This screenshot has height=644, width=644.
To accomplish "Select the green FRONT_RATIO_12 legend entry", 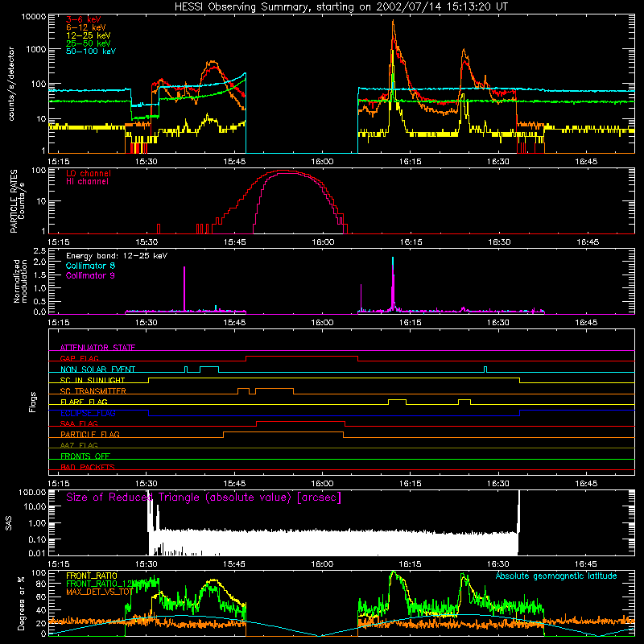I will click(99, 584).
